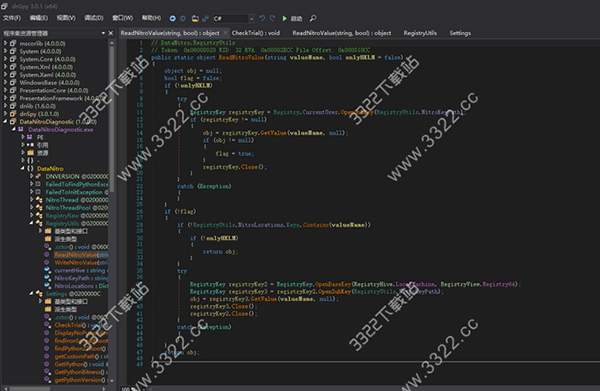Click ReadNitroValue link in code signature
Image resolution: width=600 pixels, height=391 pixels.
tap(241, 57)
